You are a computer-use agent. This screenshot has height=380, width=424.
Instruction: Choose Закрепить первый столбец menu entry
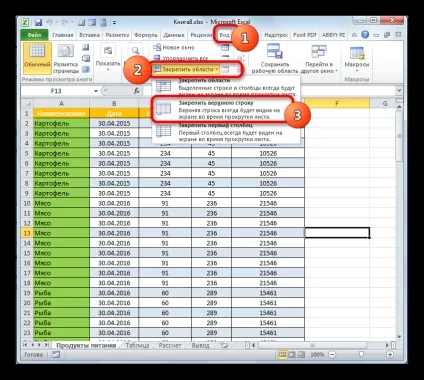point(226,133)
